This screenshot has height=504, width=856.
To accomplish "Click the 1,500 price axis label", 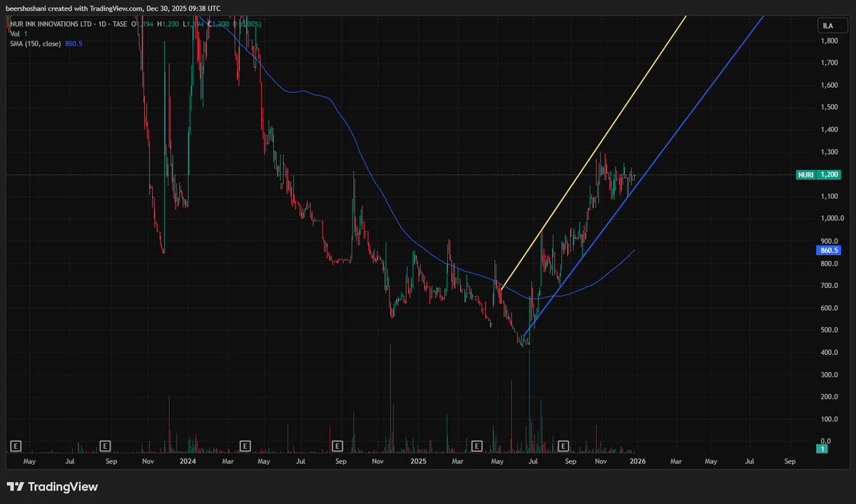I will (829, 108).
